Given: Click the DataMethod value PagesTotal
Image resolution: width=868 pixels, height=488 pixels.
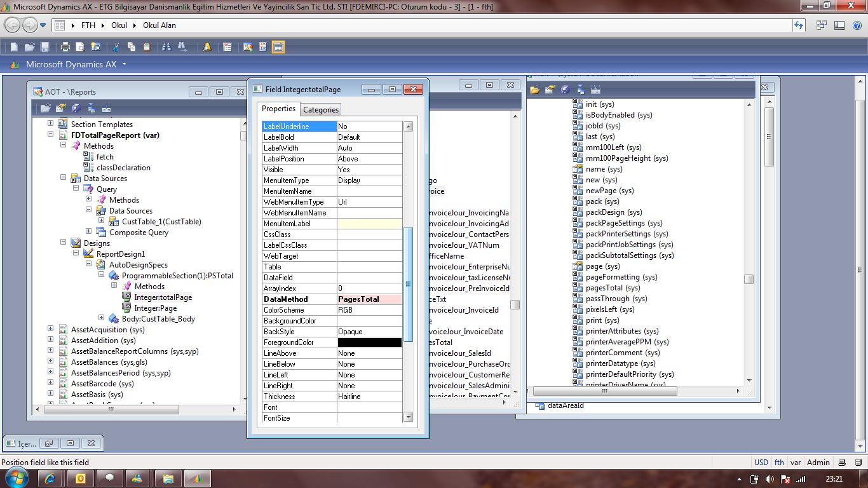Looking at the screenshot, I should [x=370, y=299].
